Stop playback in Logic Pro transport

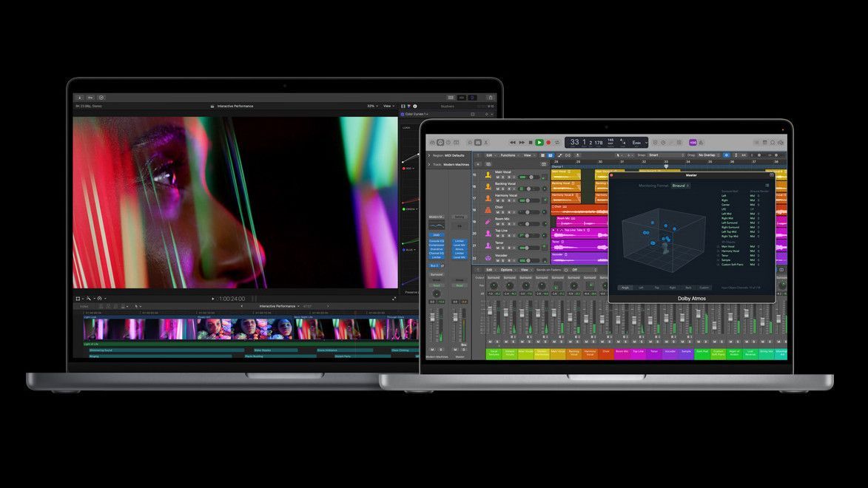(531, 143)
